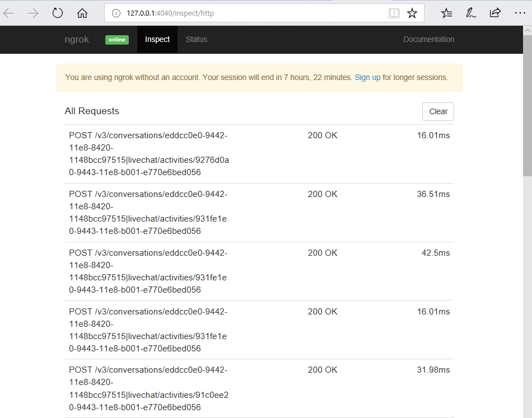The image size is (532, 418).
Task: Switch to the Inspect tab
Action: click(157, 39)
